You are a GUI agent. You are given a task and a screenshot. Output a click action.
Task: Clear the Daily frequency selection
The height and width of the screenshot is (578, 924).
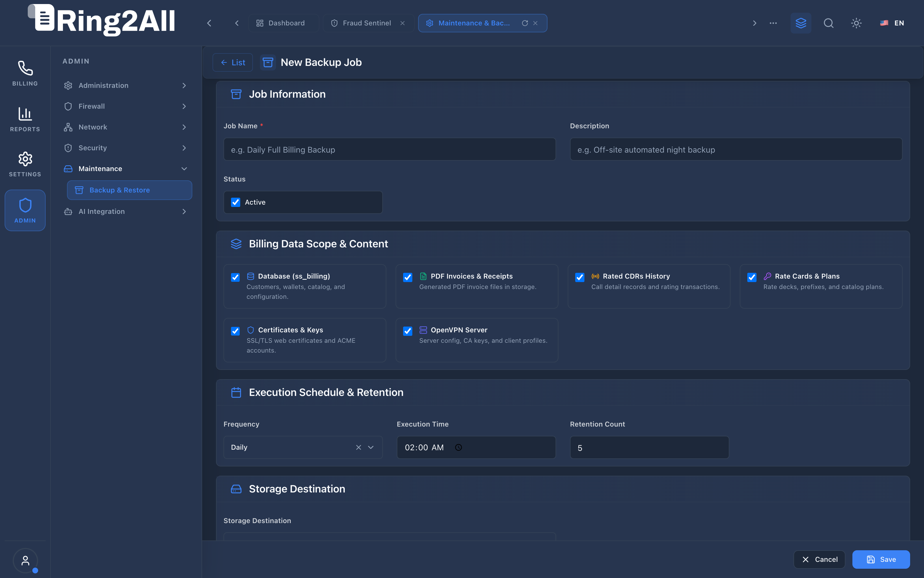coord(359,447)
